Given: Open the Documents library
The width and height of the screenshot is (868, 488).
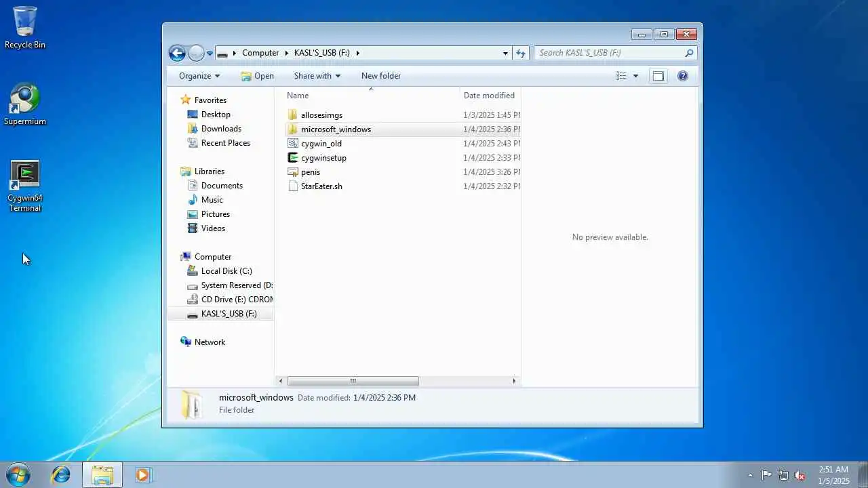Looking at the screenshot, I should point(222,186).
